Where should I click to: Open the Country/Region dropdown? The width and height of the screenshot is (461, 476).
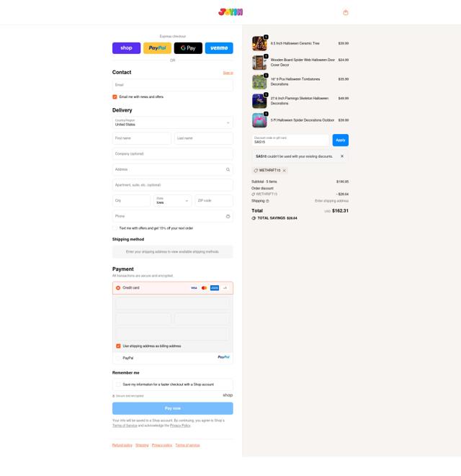click(x=172, y=122)
